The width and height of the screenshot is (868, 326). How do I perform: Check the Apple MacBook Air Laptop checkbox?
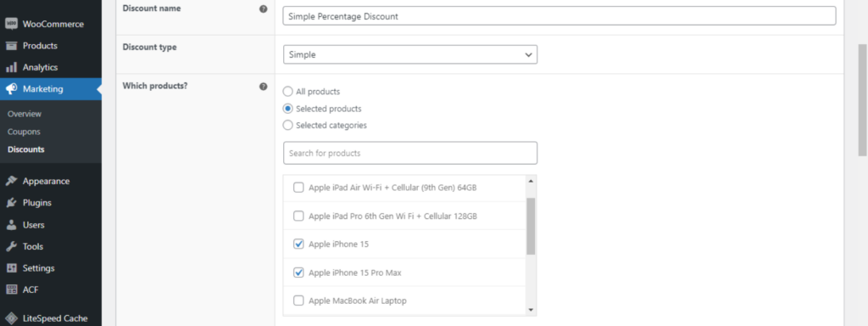(x=298, y=301)
